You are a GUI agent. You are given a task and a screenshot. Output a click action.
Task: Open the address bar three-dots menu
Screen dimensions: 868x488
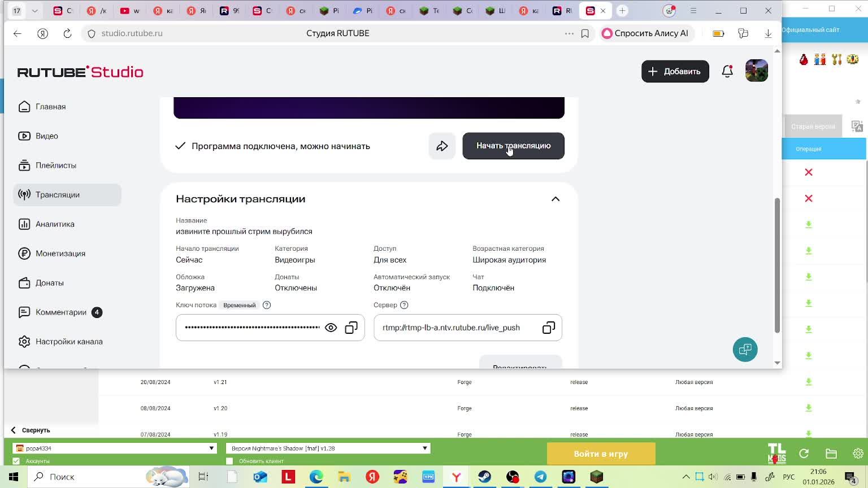coord(569,33)
